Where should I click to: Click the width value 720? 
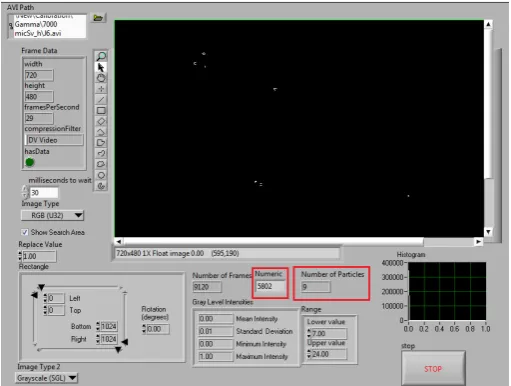[x=39, y=75]
